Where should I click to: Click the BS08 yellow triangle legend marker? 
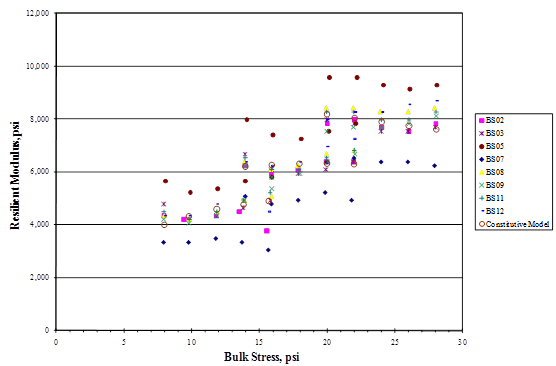pyautogui.click(x=482, y=172)
